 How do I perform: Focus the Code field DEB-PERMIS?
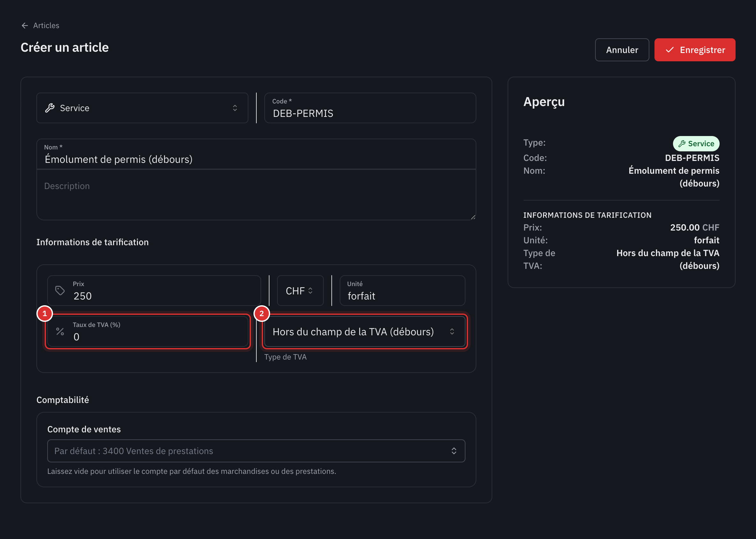click(x=370, y=108)
